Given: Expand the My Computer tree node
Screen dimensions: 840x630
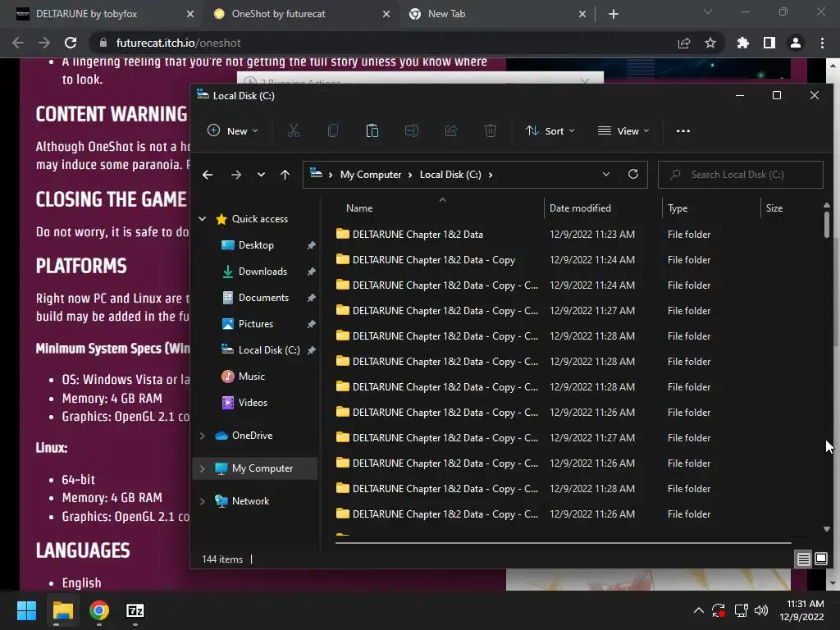Looking at the screenshot, I should [x=203, y=468].
